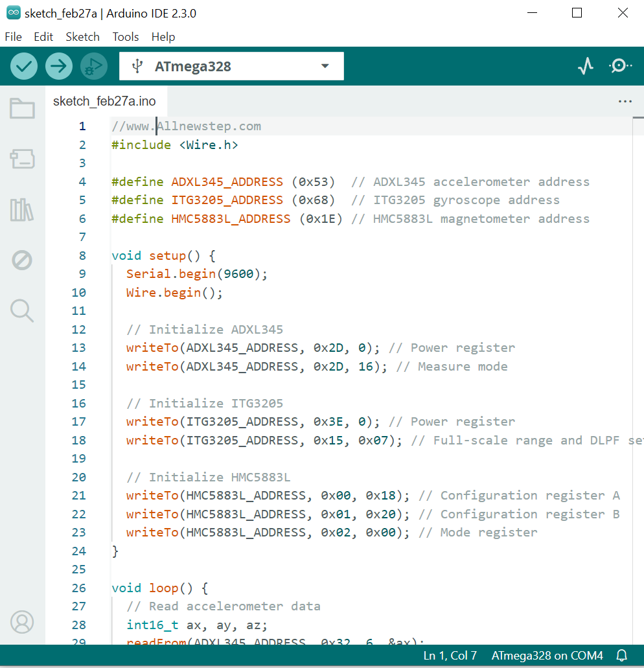Click the // Measure mode comment on line 14

pyautogui.click(x=452, y=366)
